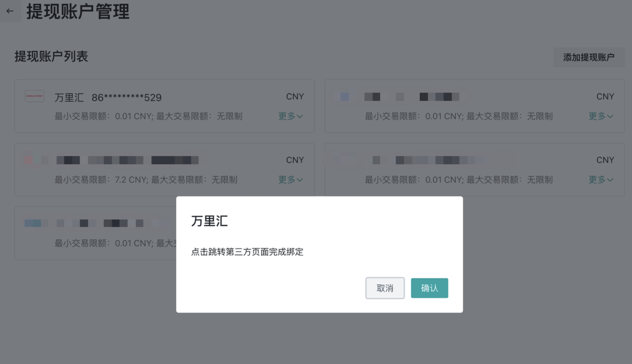
Task: Expand 更多 on the 7.2 CNY minimum card
Action: tap(290, 180)
